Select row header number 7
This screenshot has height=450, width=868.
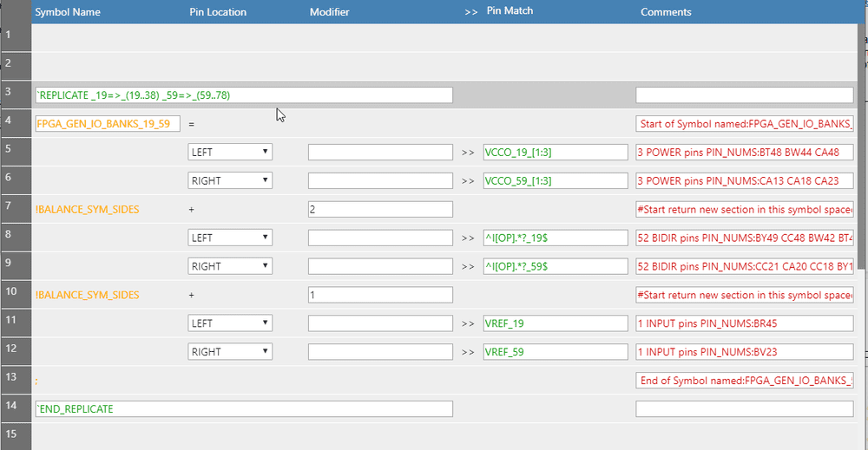tap(16, 209)
